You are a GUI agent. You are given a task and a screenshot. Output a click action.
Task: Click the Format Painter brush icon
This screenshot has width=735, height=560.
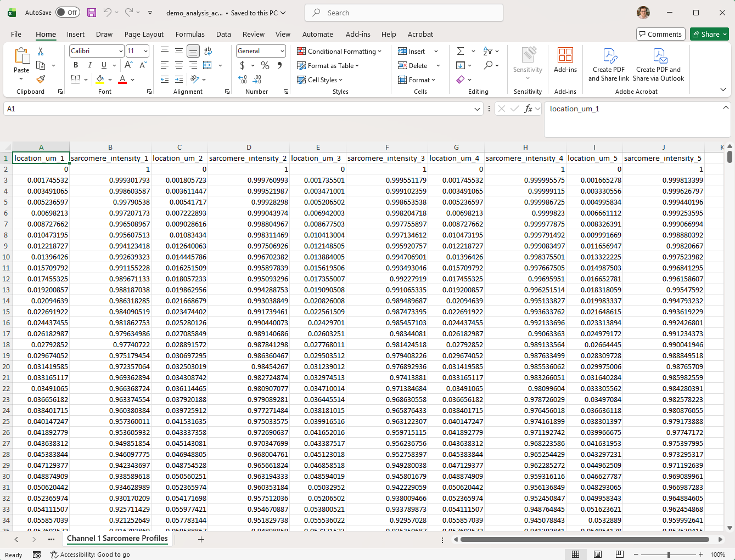pos(41,80)
